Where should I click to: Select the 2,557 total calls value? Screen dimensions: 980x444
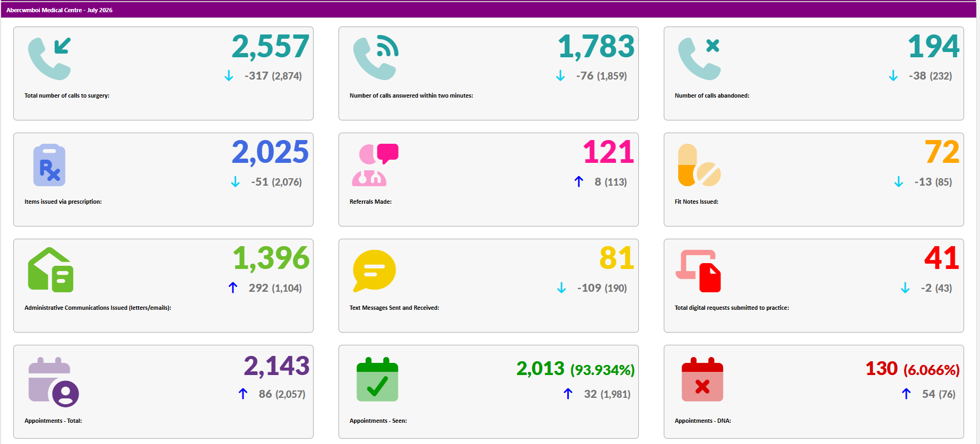click(271, 46)
